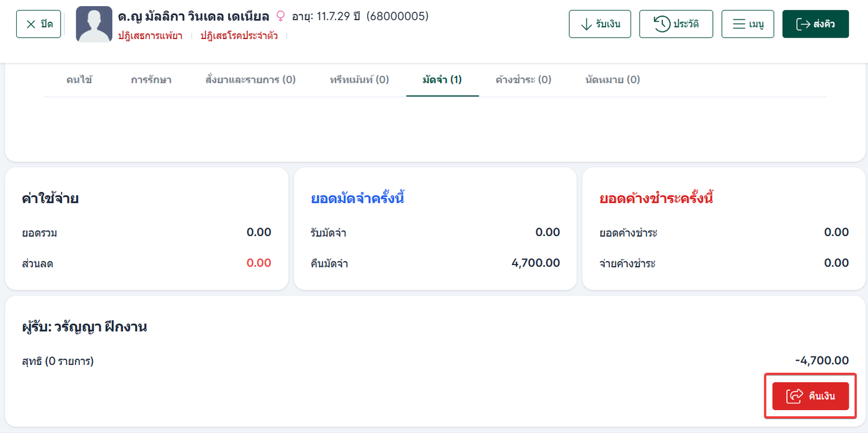Open history via the ประวัติ clock icon
This screenshot has height=433, width=868.
click(662, 24)
